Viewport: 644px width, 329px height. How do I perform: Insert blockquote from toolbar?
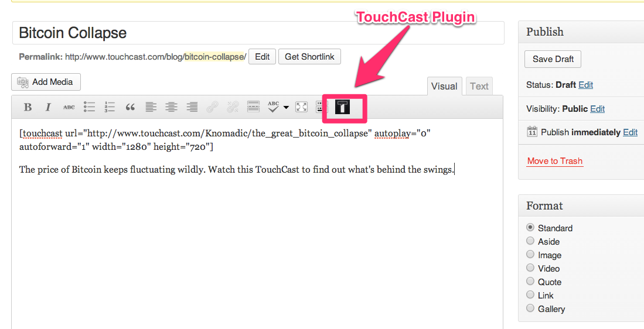130,107
